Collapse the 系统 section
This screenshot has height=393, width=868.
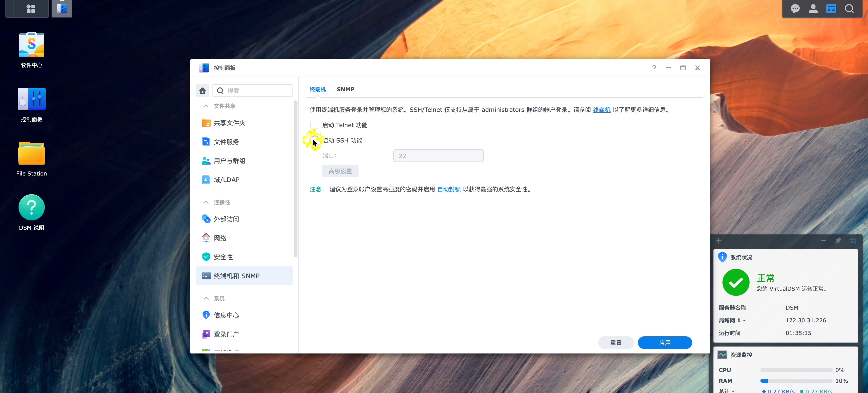click(x=206, y=298)
